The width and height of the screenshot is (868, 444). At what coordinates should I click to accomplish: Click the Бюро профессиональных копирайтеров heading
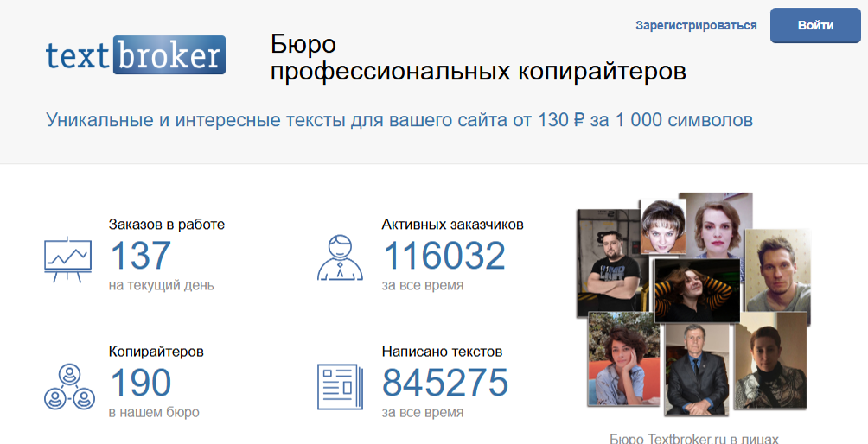(478, 58)
